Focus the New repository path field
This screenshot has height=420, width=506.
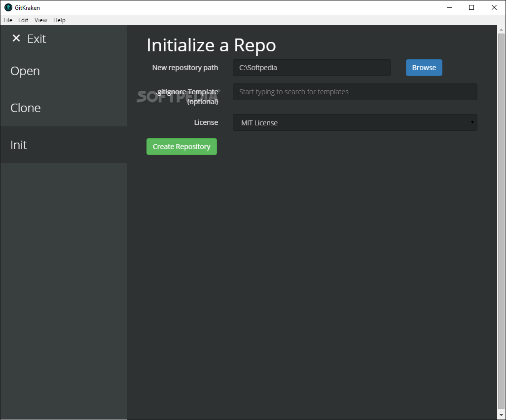pos(312,68)
